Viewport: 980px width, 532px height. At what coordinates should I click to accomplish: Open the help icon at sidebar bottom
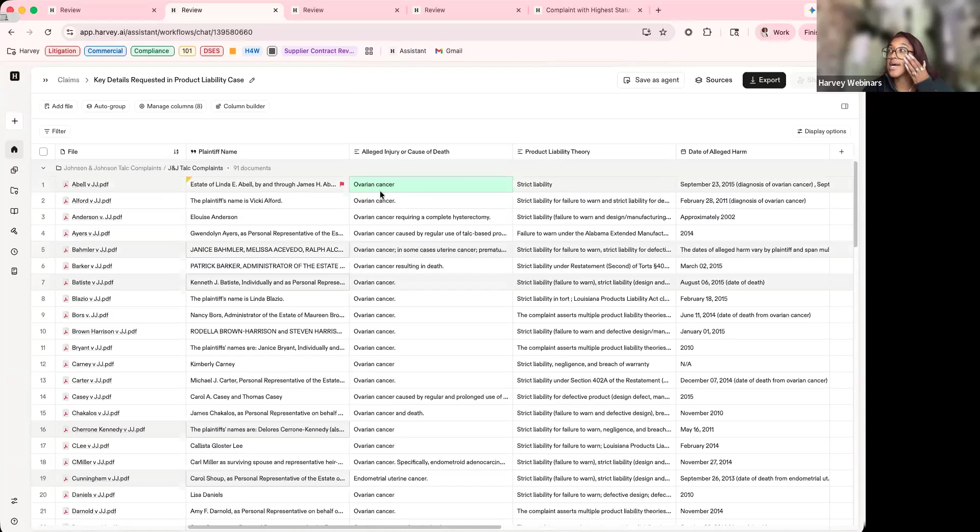click(x=14, y=521)
